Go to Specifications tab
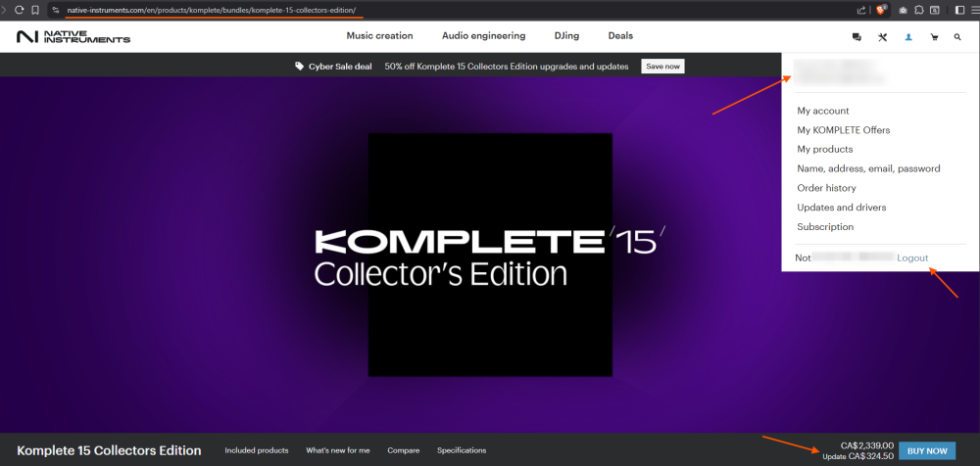 point(462,450)
